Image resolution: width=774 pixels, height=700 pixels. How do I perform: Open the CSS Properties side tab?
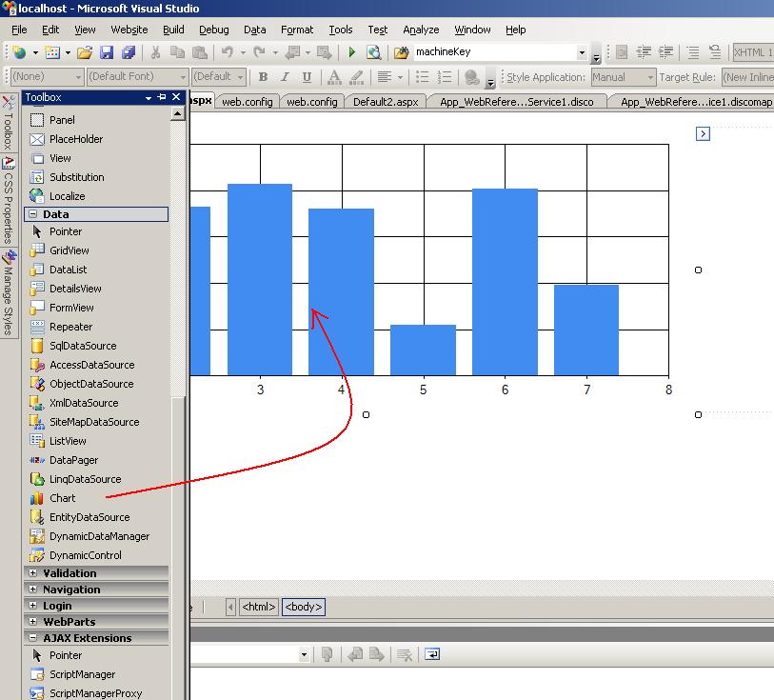(9, 200)
